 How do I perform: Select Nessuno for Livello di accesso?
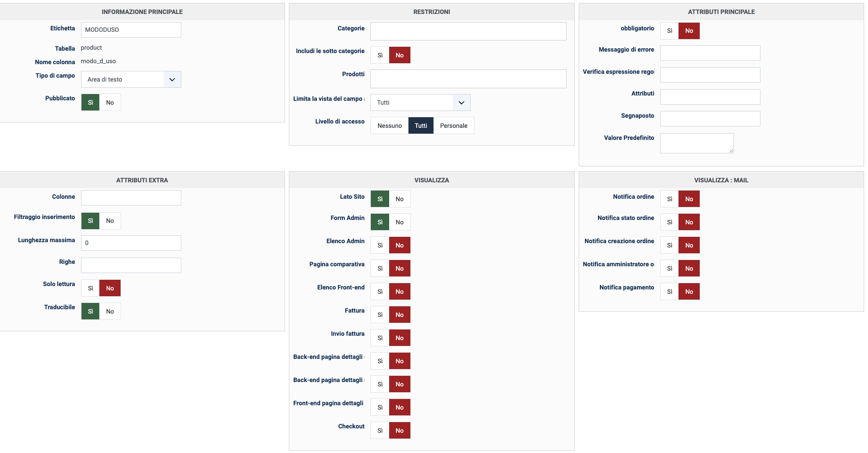[390, 126]
